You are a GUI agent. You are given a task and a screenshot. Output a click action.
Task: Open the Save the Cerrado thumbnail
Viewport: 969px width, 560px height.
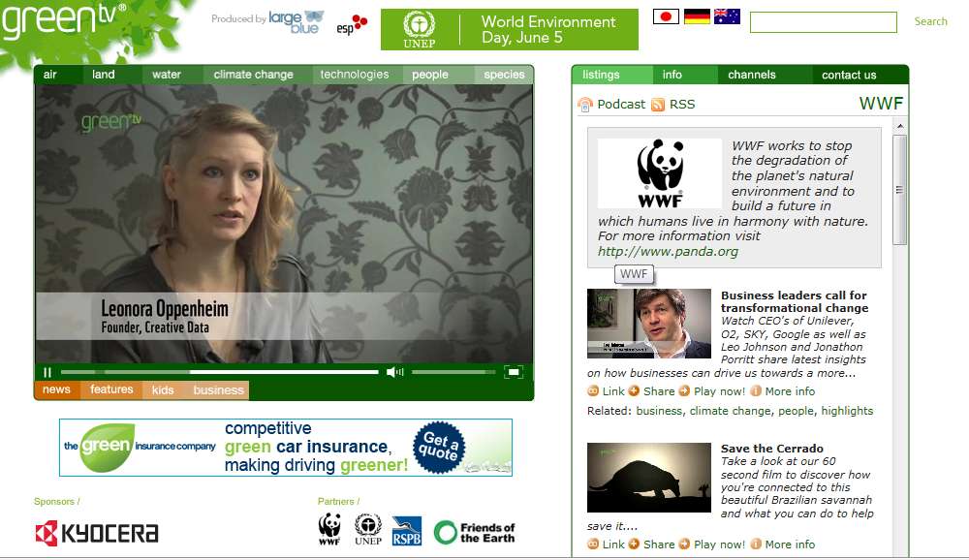pos(649,478)
